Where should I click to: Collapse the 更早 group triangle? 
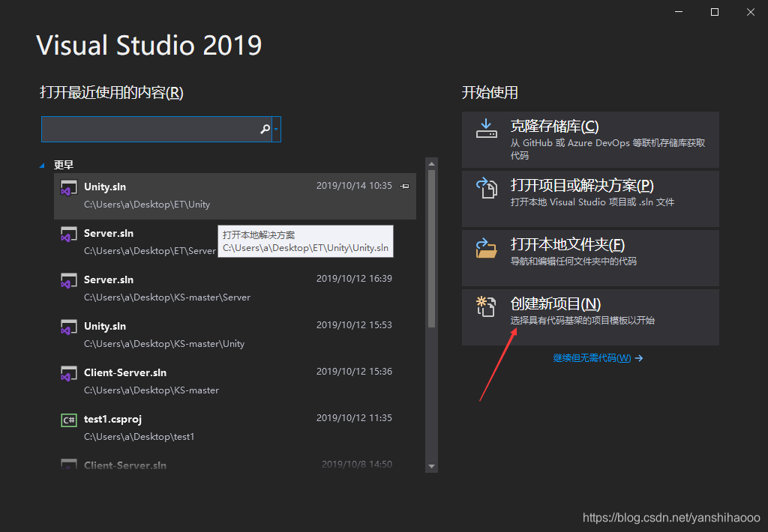(x=42, y=166)
